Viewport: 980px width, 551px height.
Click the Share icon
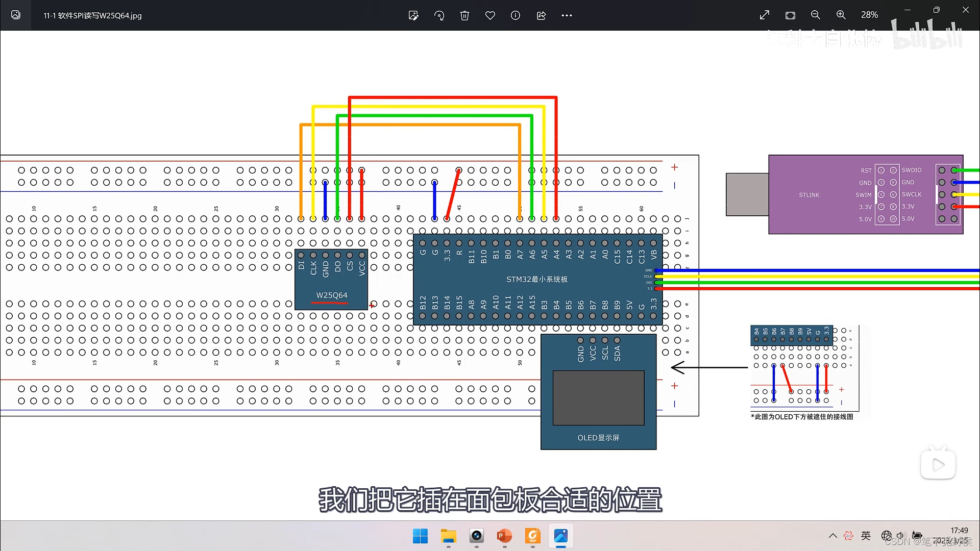pos(541,15)
